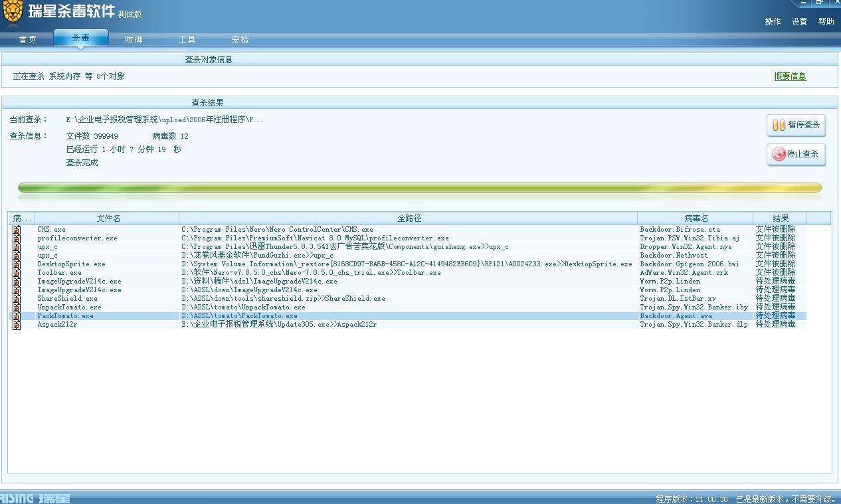Click virus icon in Aspack212r row

[17, 325]
